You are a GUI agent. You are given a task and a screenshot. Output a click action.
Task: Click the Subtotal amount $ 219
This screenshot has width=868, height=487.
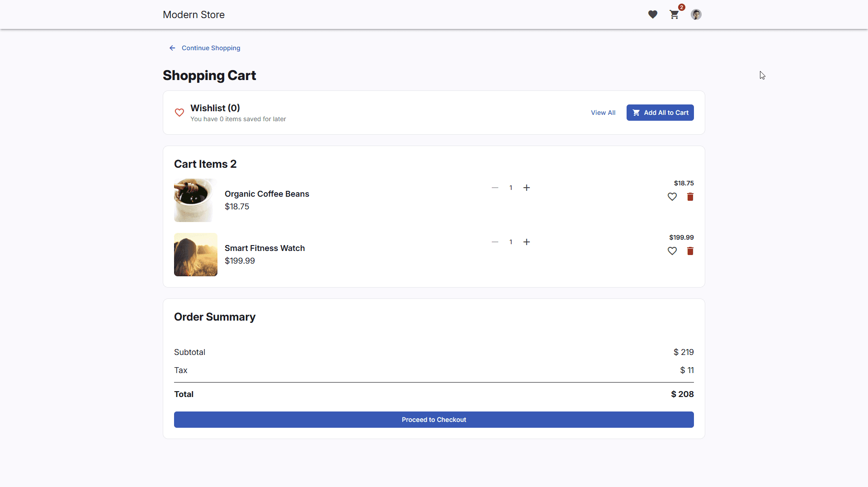point(684,352)
